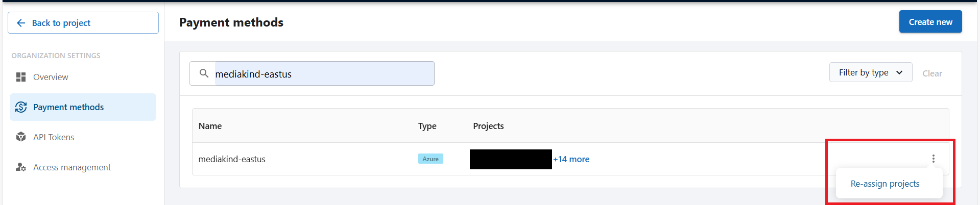
Task: Click the Payment methods sidebar icon
Action: point(21,107)
